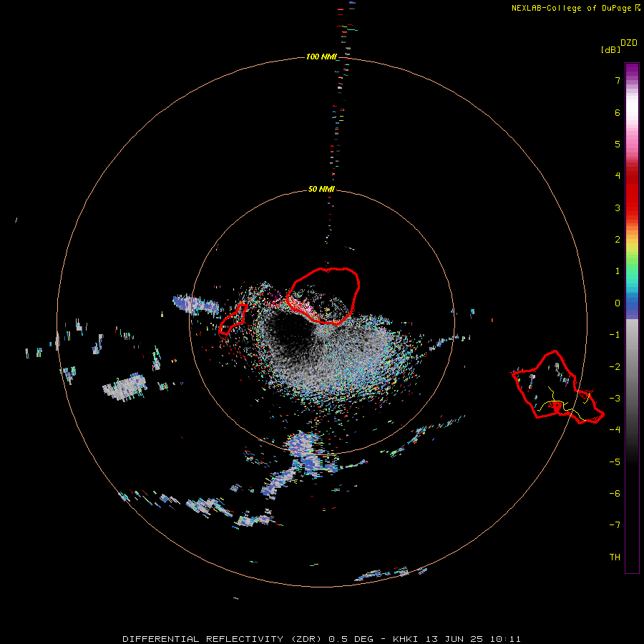Image resolution: width=644 pixels, height=644 pixels.
Task: Click the 4 value on color scale
Action: click(x=618, y=176)
